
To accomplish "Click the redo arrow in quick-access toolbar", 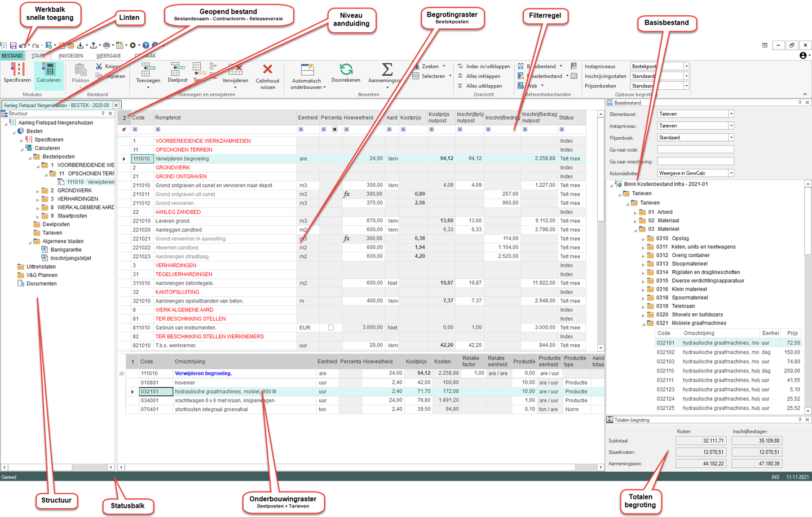I will (35, 45).
